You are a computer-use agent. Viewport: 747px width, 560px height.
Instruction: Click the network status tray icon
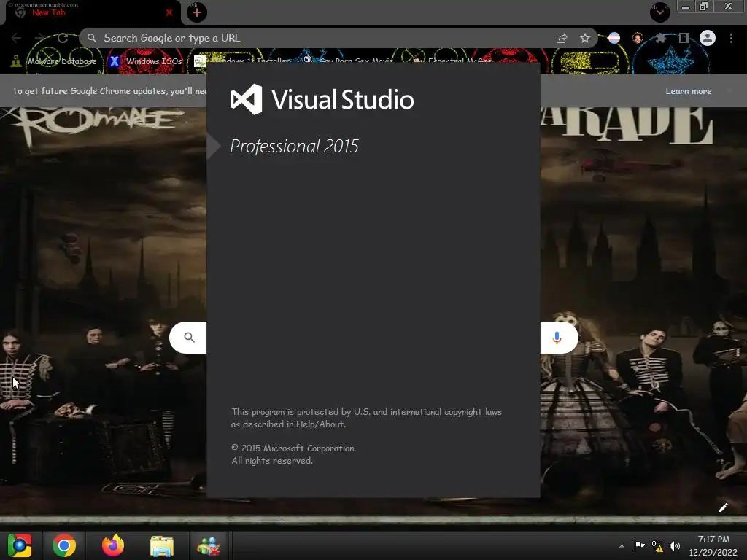[x=657, y=546]
